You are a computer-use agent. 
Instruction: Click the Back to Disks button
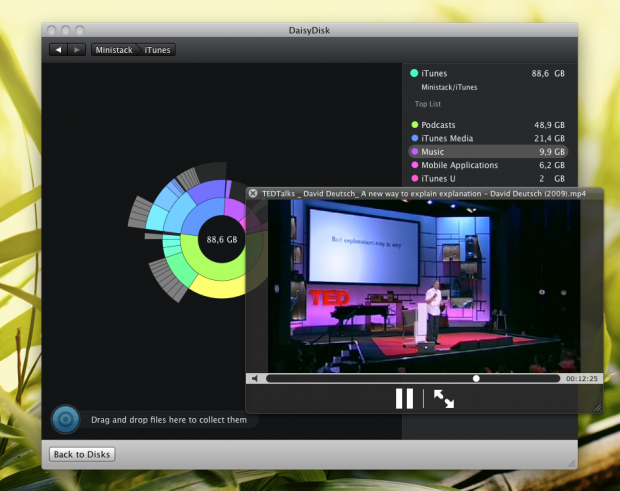[82, 454]
